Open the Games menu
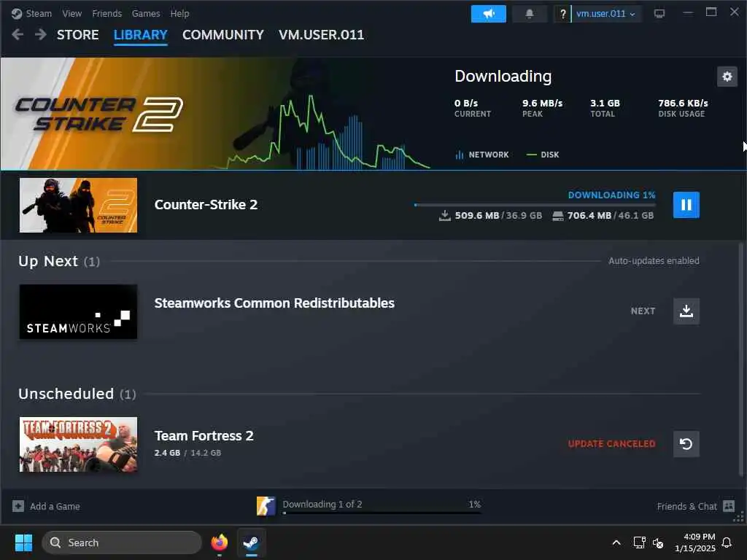This screenshot has width=747, height=560. click(146, 13)
